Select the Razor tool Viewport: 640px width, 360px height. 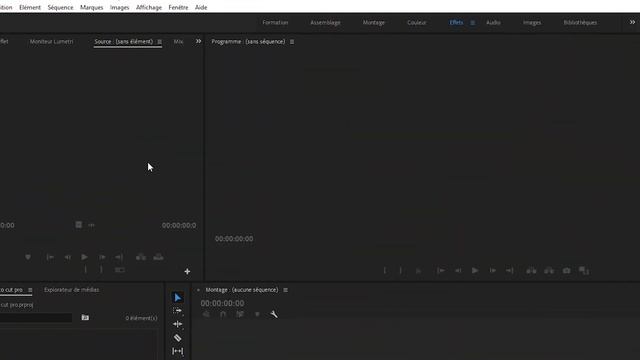(x=178, y=338)
